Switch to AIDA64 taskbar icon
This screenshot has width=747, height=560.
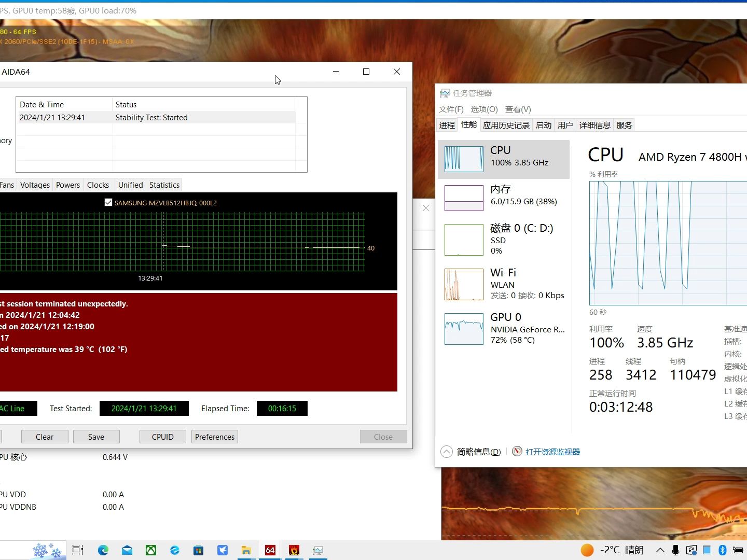270,550
